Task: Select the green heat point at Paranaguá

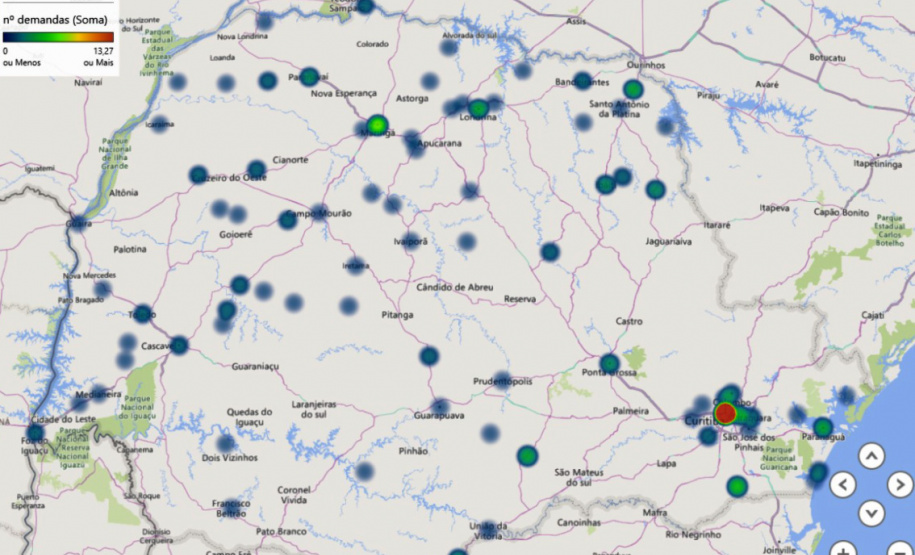Action: [822, 428]
